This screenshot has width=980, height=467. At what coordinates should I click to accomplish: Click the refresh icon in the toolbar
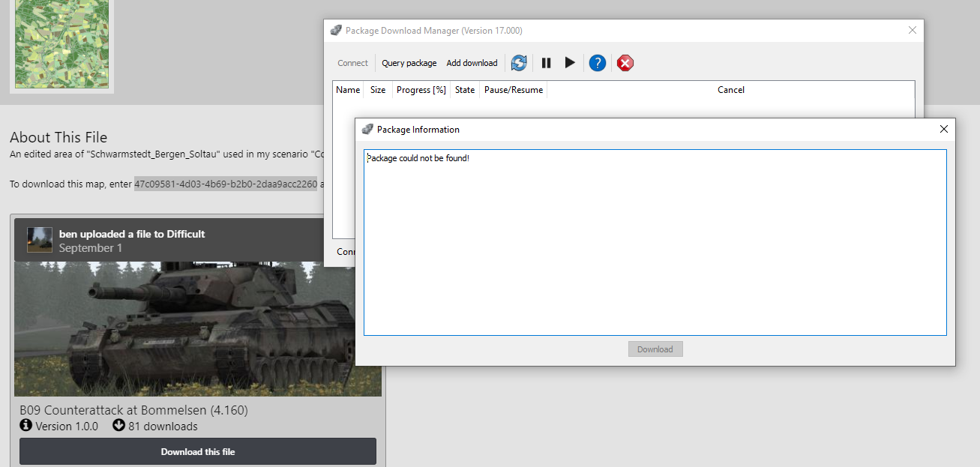[x=519, y=63]
